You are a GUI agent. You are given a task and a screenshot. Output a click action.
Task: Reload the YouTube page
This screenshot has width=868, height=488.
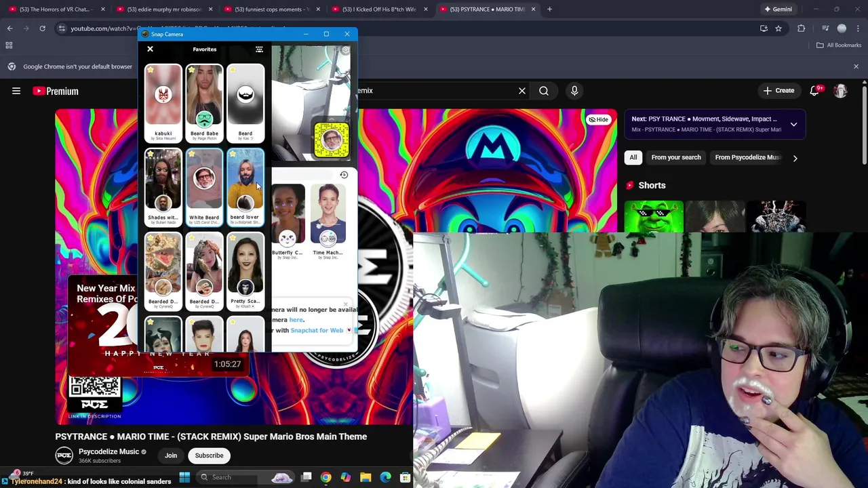point(42,28)
